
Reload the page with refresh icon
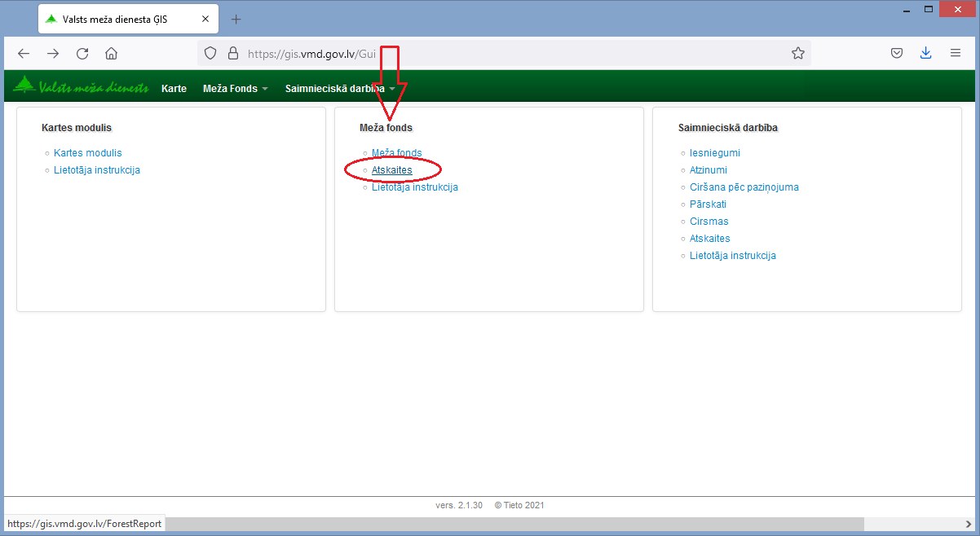tap(82, 54)
